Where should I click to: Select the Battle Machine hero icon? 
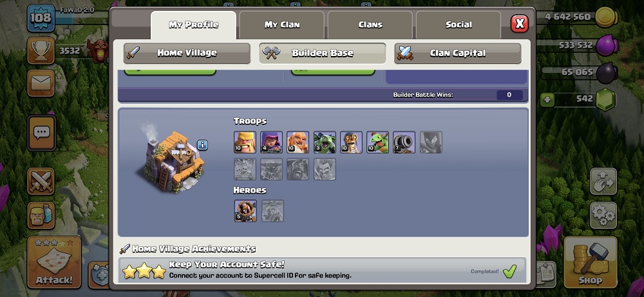pyautogui.click(x=245, y=211)
